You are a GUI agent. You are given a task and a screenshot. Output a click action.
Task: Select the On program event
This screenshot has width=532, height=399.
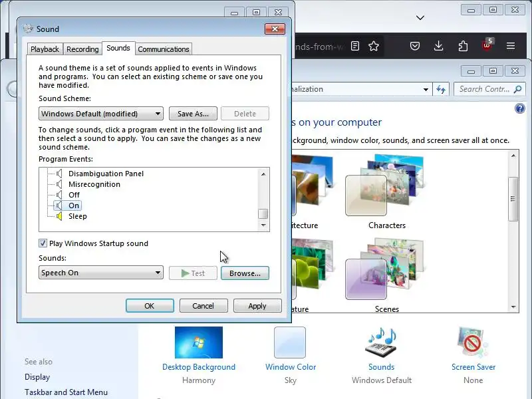(x=74, y=205)
